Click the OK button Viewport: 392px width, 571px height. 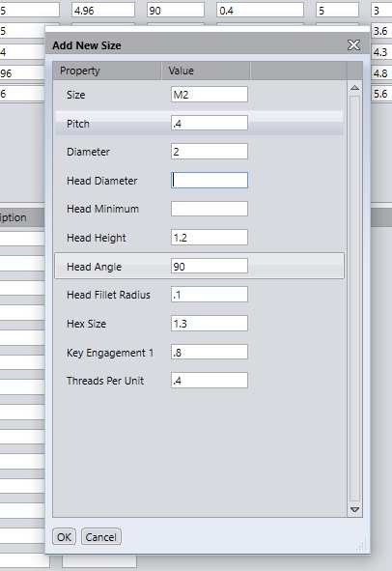pyautogui.click(x=64, y=537)
